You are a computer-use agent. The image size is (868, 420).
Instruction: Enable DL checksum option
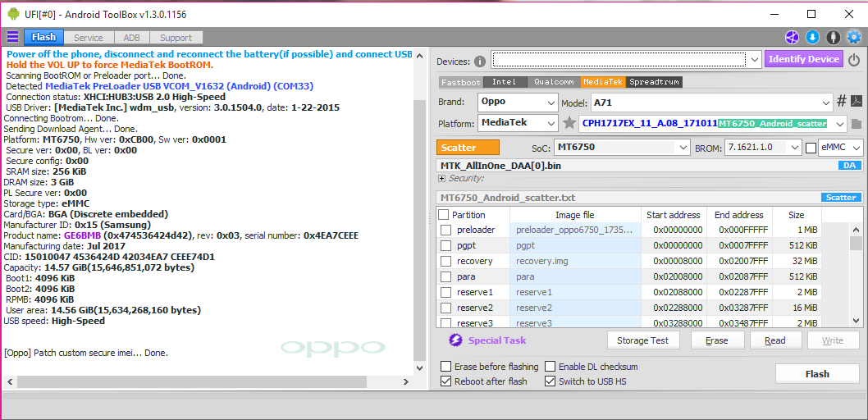click(x=550, y=367)
